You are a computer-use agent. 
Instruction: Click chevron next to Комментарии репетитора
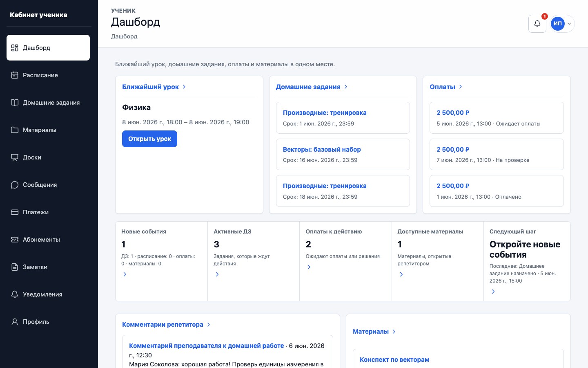click(x=209, y=325)
